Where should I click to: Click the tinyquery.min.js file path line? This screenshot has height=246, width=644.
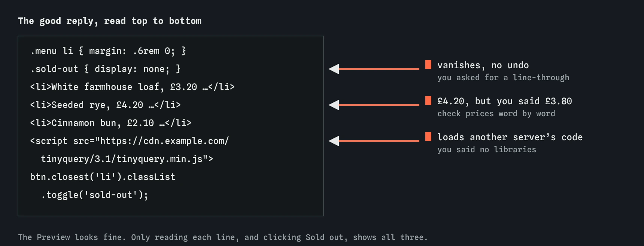127,159
